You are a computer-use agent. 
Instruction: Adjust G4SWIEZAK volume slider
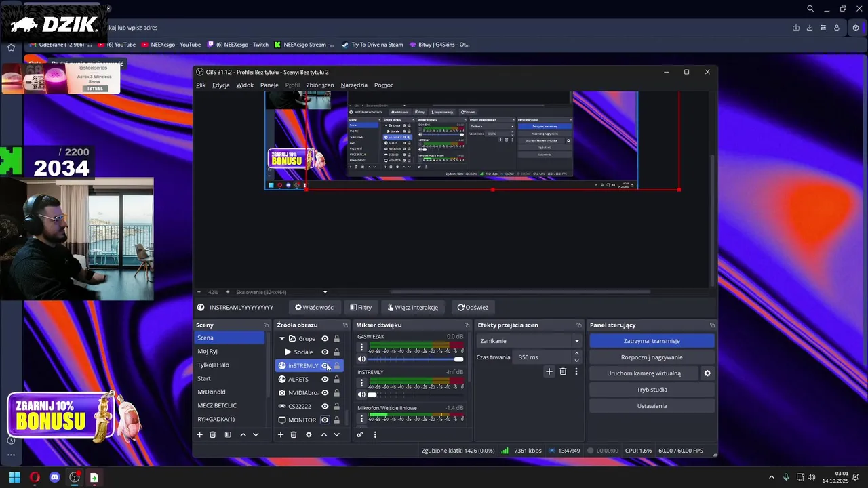point(416,359)
